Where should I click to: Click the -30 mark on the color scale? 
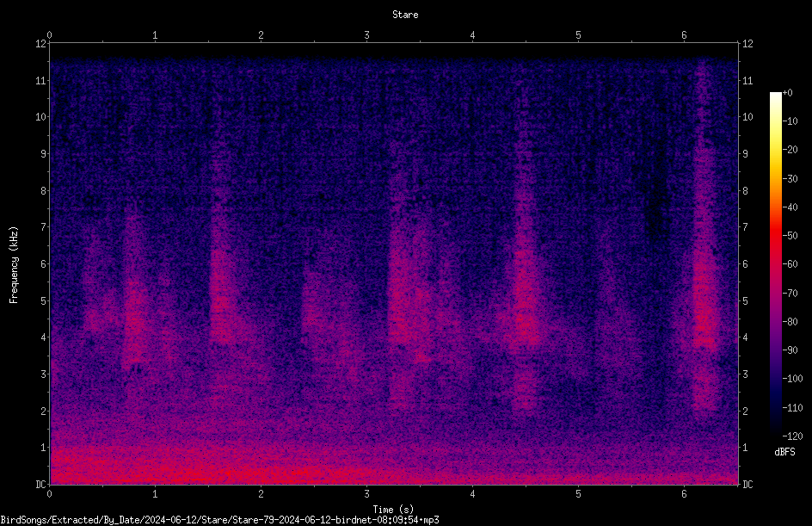790,178
